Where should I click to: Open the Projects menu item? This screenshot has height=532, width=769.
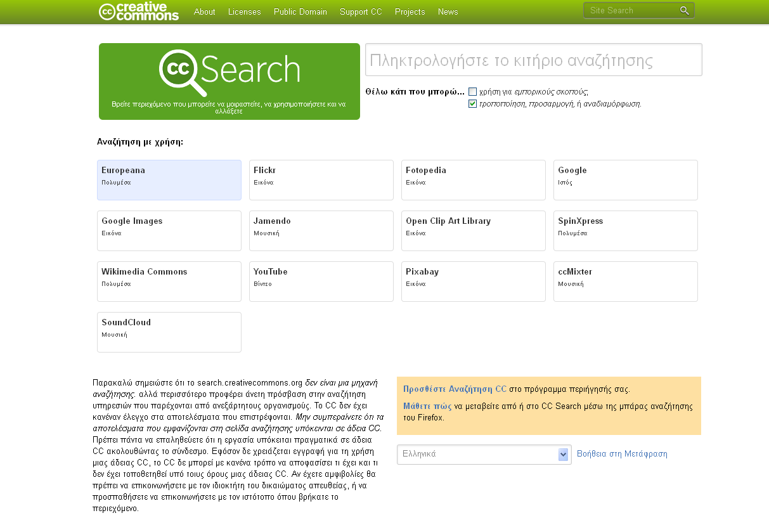pos(410,12)
